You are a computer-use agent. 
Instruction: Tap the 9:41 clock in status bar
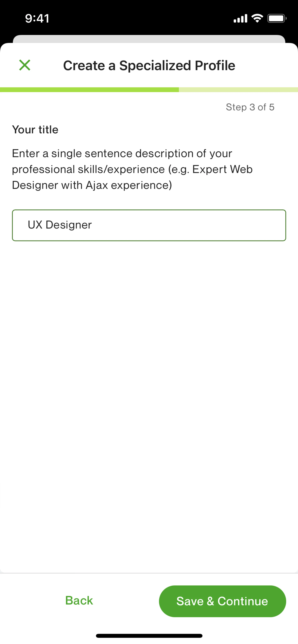point(37,18)
